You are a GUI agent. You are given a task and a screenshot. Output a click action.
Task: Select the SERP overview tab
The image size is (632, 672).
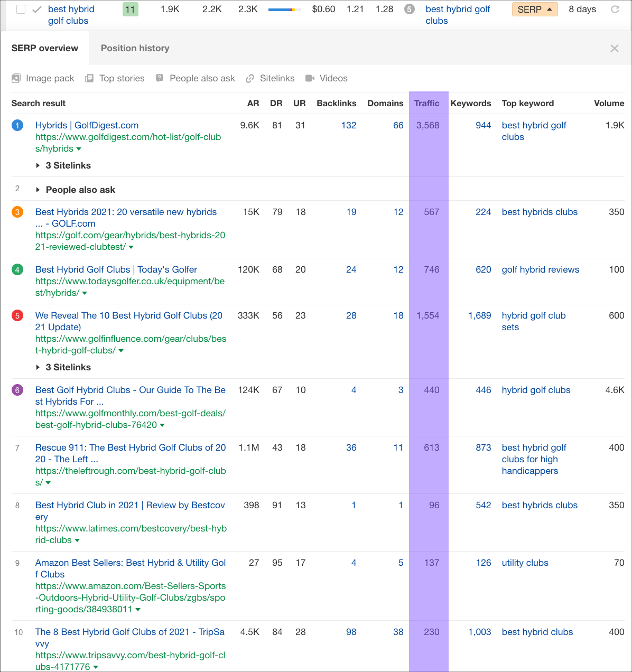[x=45, y=48]
